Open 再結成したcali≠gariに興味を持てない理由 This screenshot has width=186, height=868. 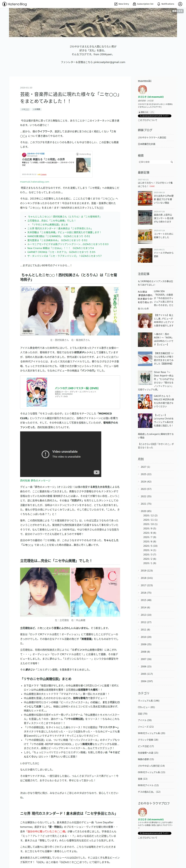(155, 436)
